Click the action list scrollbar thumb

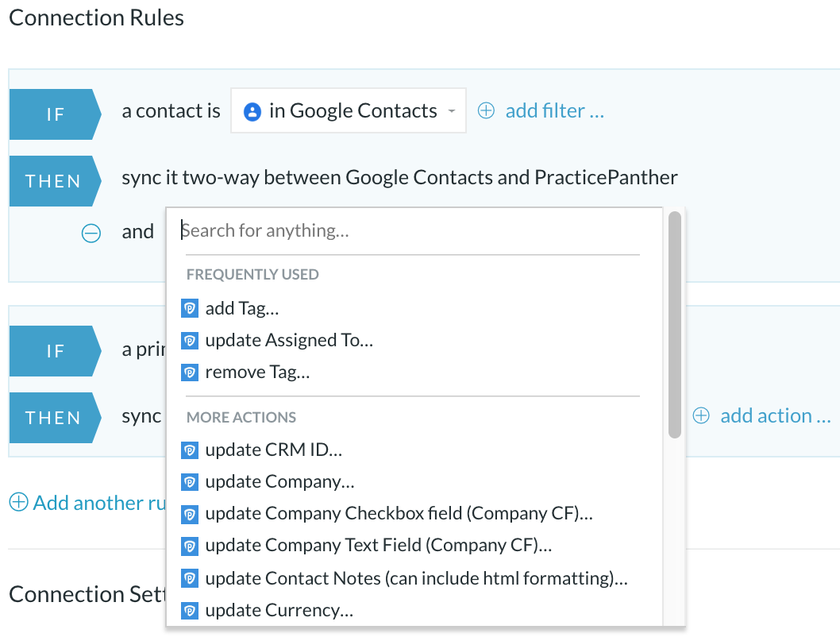pos(675,325)
